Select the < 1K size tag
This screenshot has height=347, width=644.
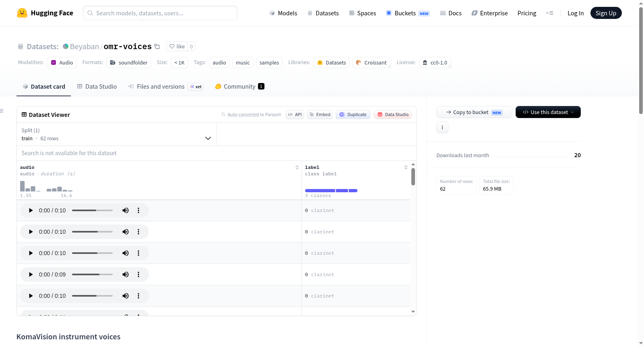point(180,62)
